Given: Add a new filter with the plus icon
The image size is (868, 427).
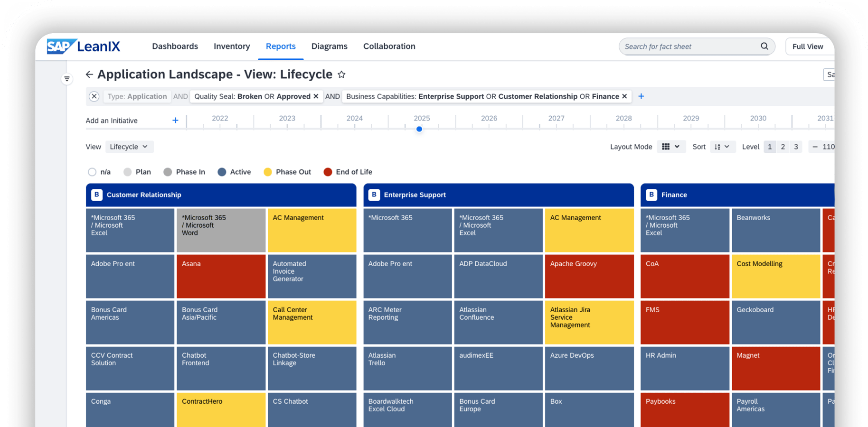Looking at the screenshot, I should click(641, 96).
